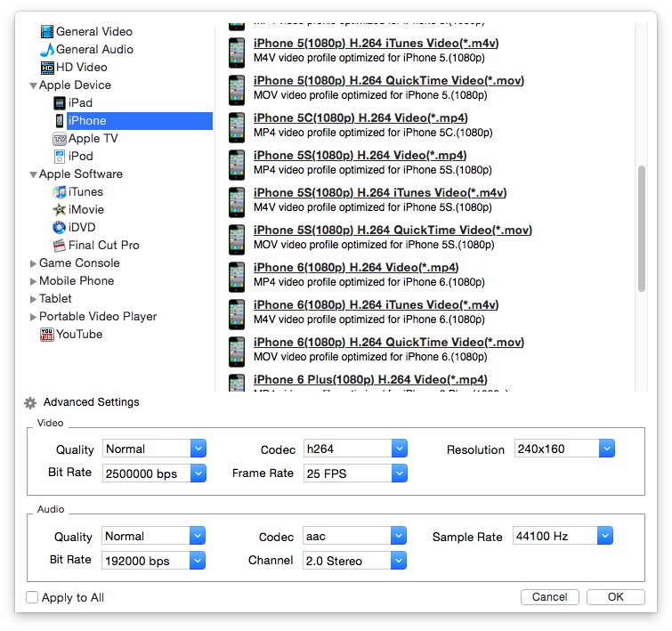The width and height of the screenshot is (672, 631).
Task: Click the HD Video icon
Action: [47, 68]
